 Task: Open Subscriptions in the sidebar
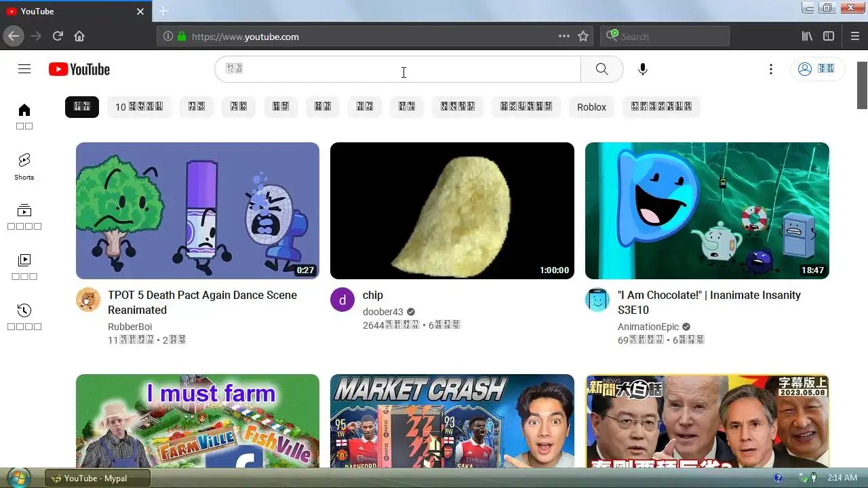(24, 217)
